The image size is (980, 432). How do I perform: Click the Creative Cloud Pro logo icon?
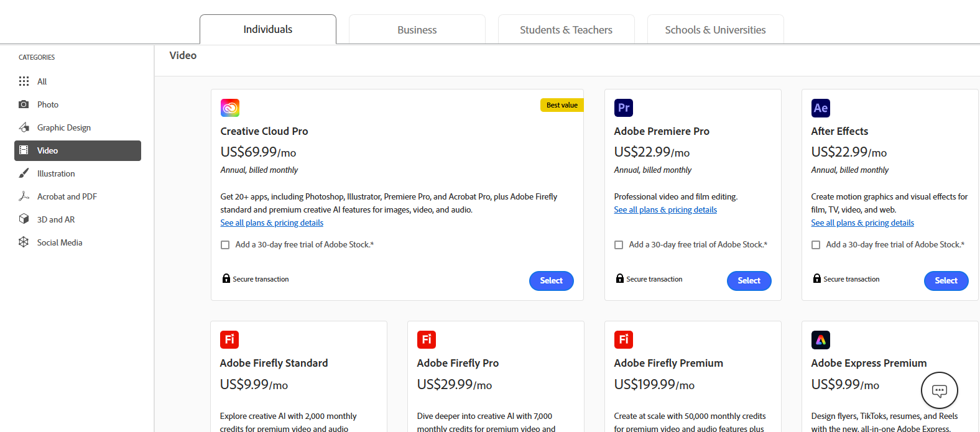tap(230, 108)
